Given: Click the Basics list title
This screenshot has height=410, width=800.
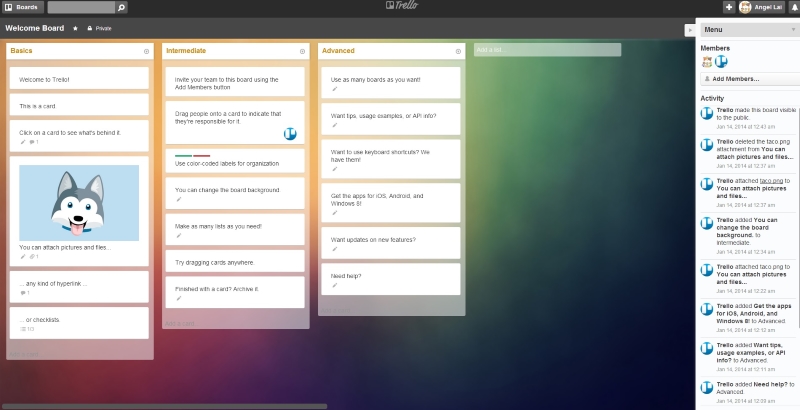Looking at the screenshot, I should [x=21, y=50].
